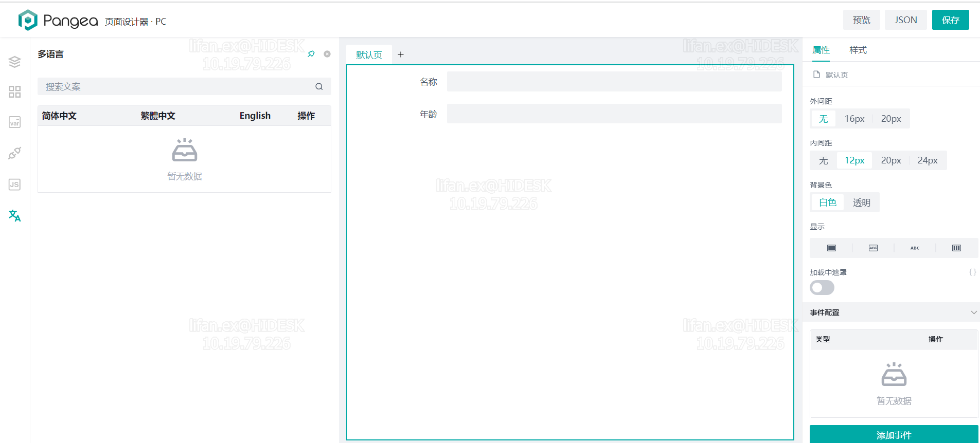Open the plug data-source sidebar icon
This screenshot has height=443, width=980.
pyautogui.click(x=14, y=153)
